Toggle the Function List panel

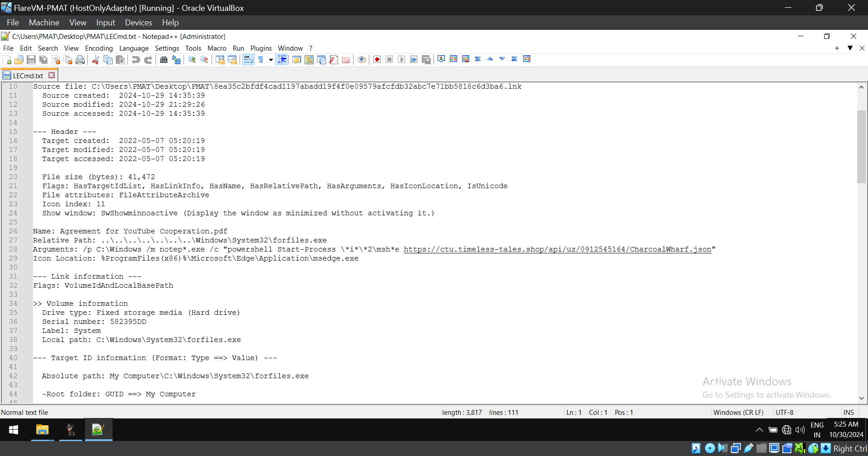point(334,60)
